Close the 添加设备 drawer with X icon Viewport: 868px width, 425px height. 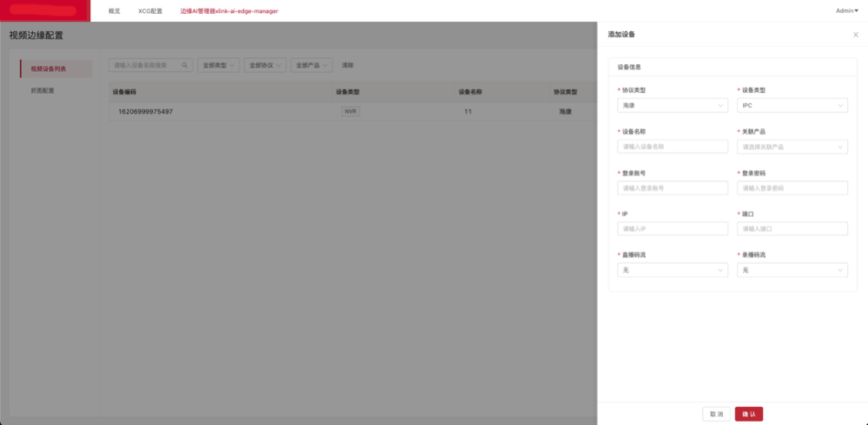click(856, 35)
